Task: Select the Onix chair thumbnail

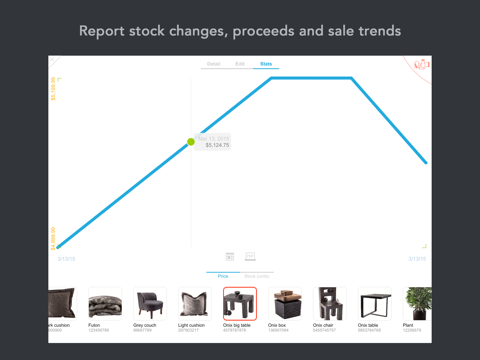Action: coord(330,304)
